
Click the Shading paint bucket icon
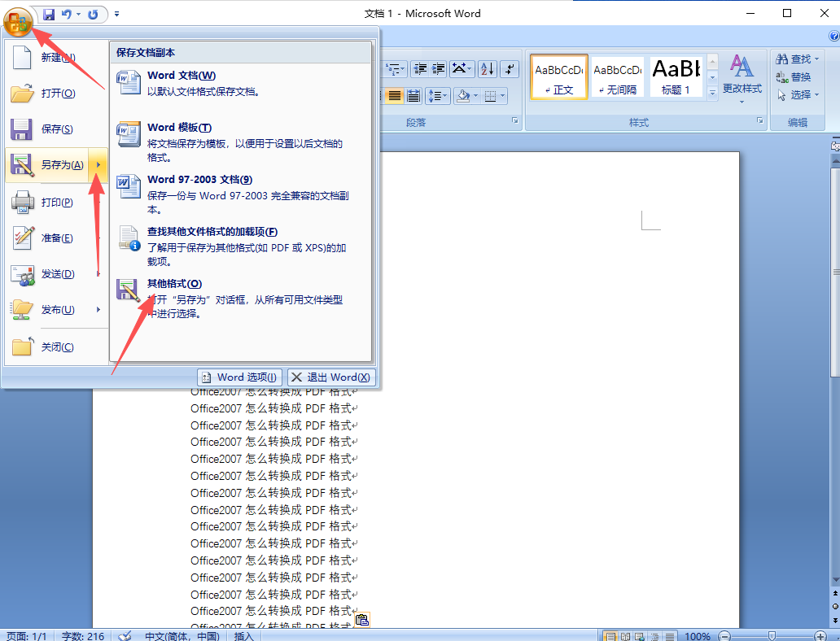click(463, 96)
